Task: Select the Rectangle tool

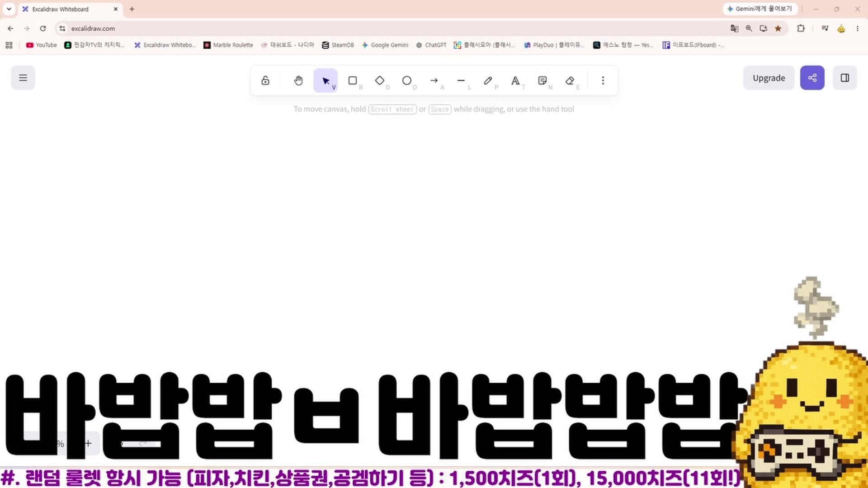Action: point(353,80)
